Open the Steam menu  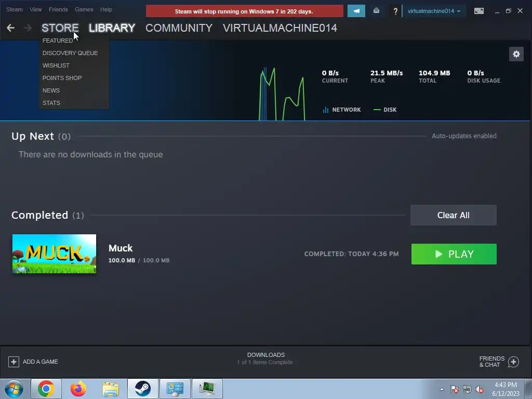click(x=14, y=9)
